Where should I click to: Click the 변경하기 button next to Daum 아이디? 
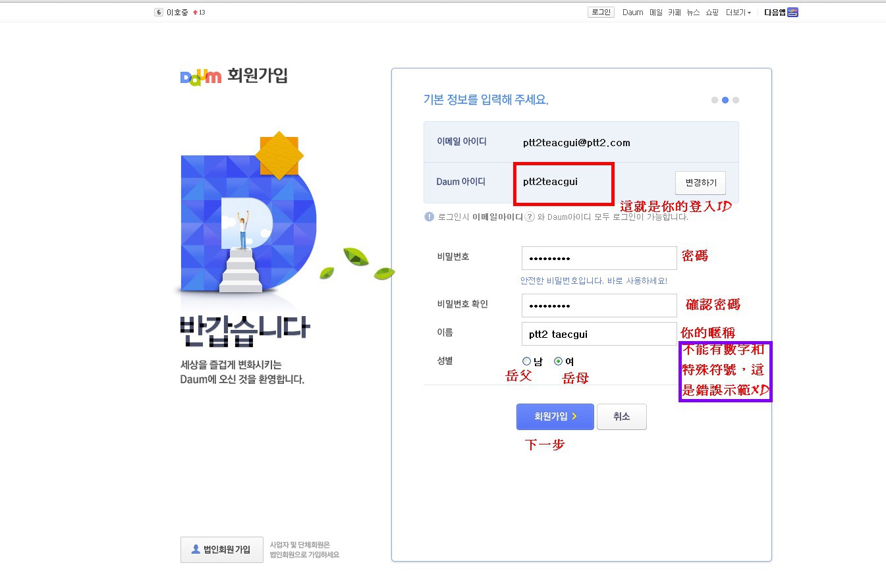point(700,182)
